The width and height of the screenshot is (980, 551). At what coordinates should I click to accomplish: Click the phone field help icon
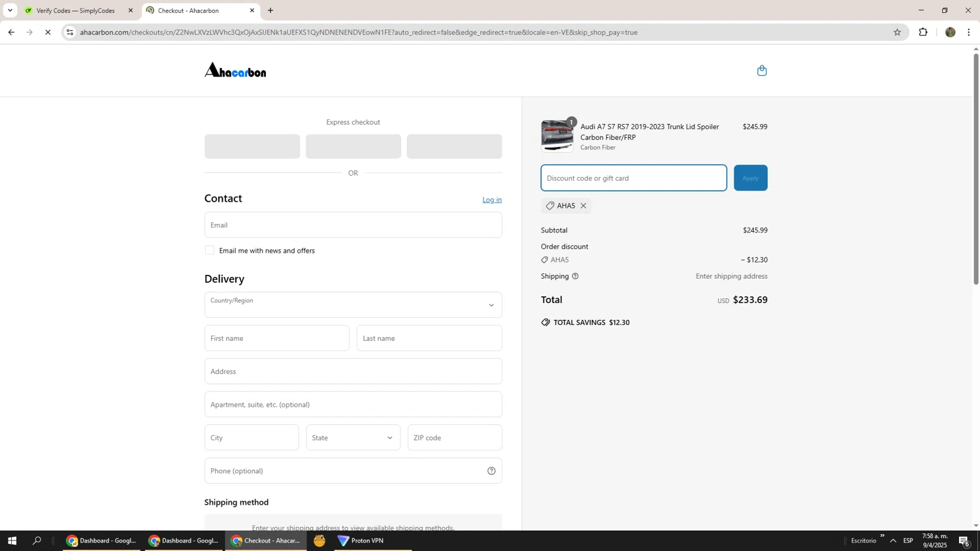pos(491,471)
